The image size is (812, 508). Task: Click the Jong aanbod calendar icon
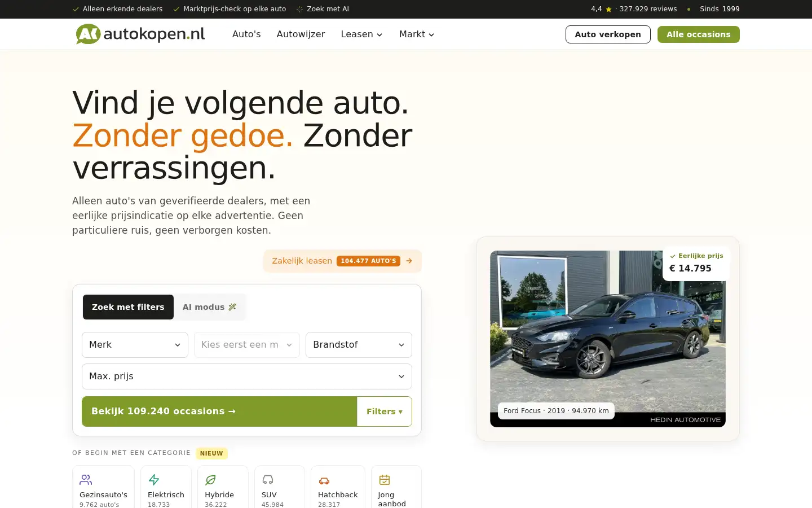point(385,480)
